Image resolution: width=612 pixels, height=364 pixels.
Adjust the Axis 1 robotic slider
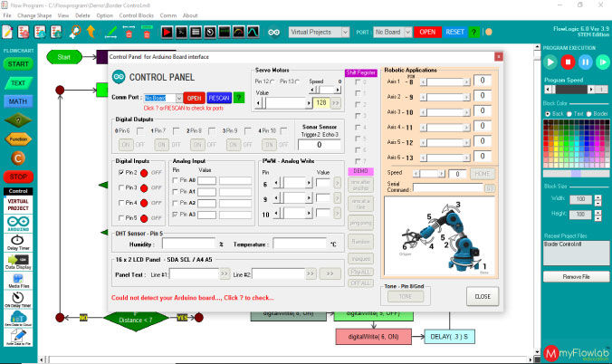click(445, 82)
